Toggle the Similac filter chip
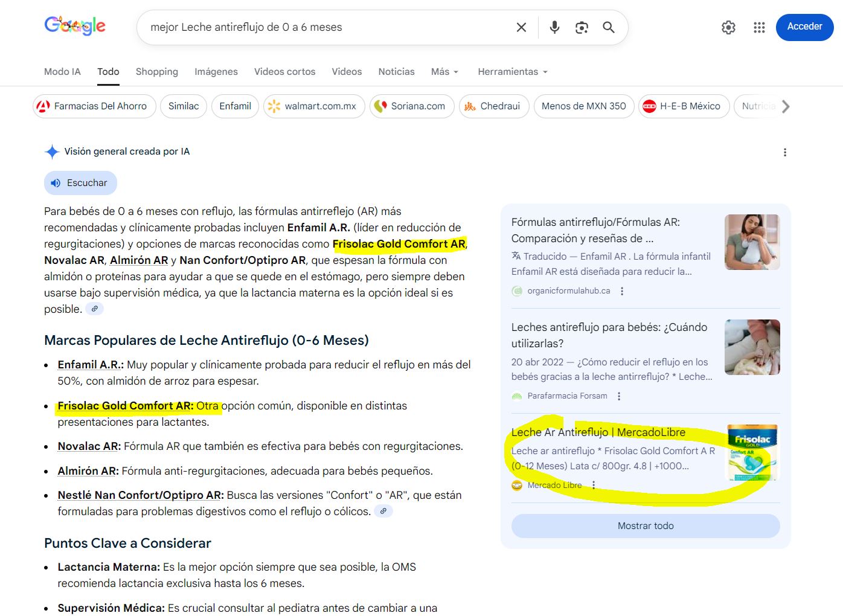This screenshot has width=843, height=616. (x=184, y=106)
